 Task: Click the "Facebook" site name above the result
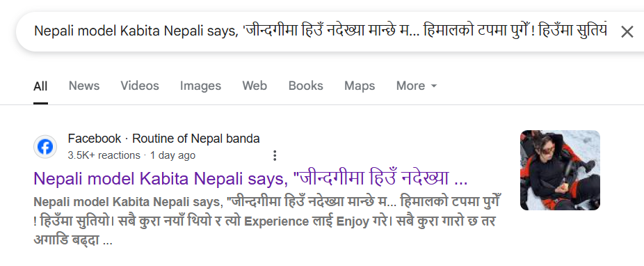95,139
